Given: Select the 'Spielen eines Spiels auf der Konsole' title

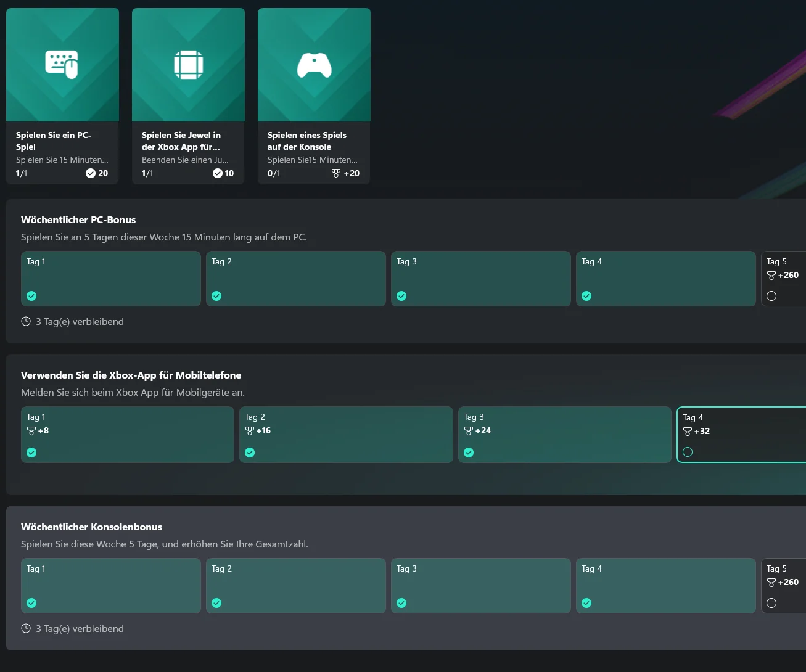Looking at the screenshot, I should (x=307, y=141).
